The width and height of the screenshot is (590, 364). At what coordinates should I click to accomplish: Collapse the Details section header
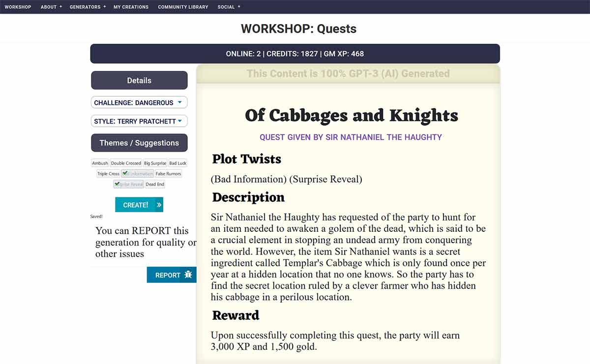coord(139,81)
